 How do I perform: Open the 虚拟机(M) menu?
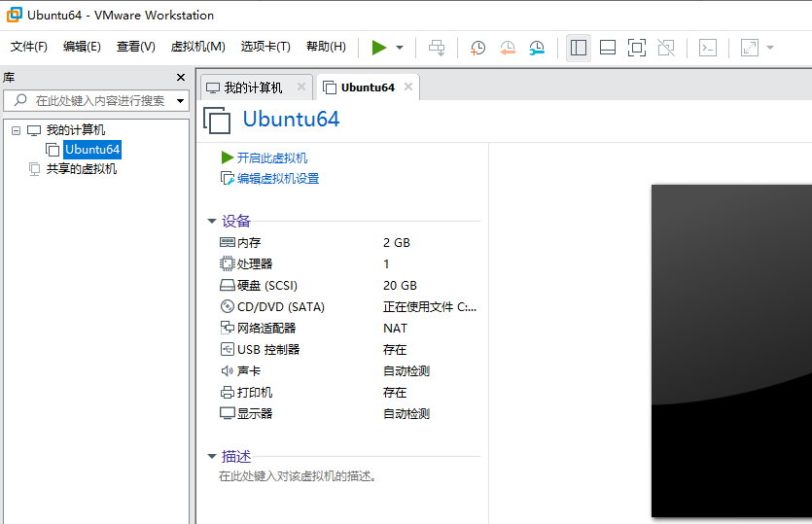tap(197, 47)
